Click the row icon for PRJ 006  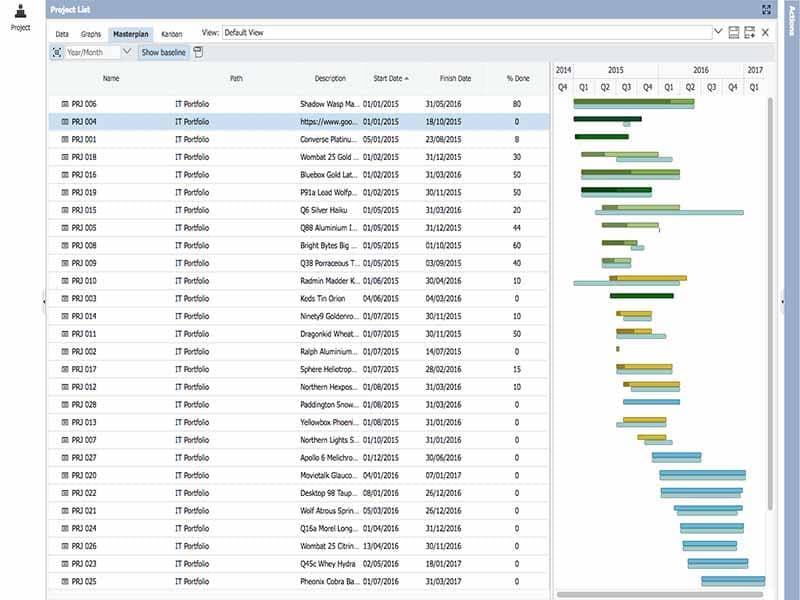(x=65, y=104)
